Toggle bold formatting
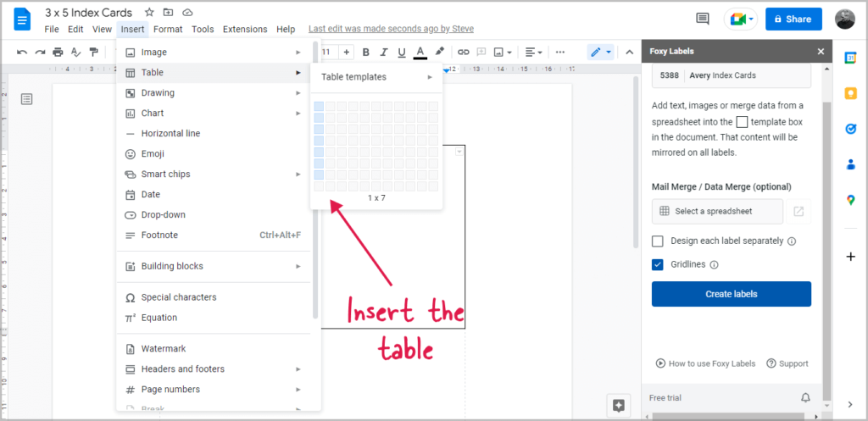The height and width of the screenshot is (421, 868). 365,52
